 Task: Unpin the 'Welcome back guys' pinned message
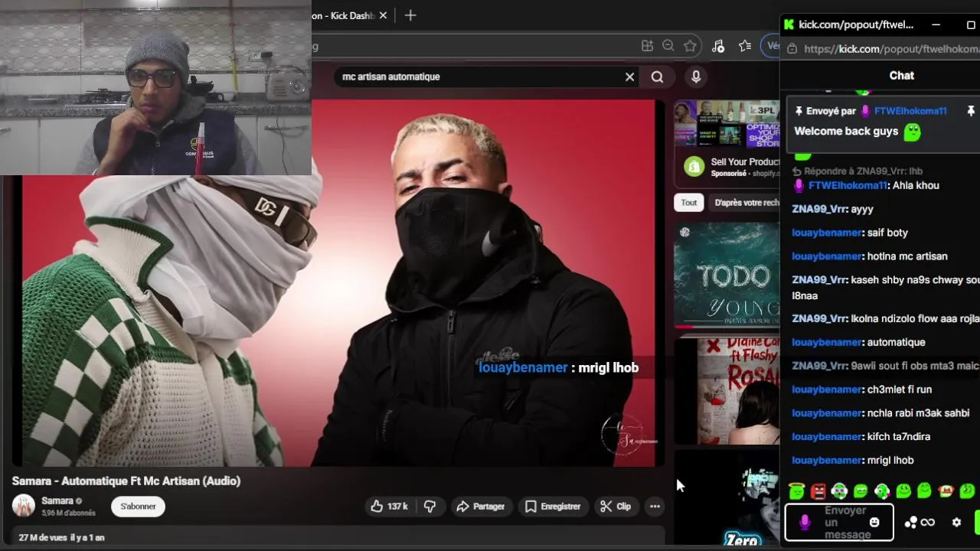970,111
